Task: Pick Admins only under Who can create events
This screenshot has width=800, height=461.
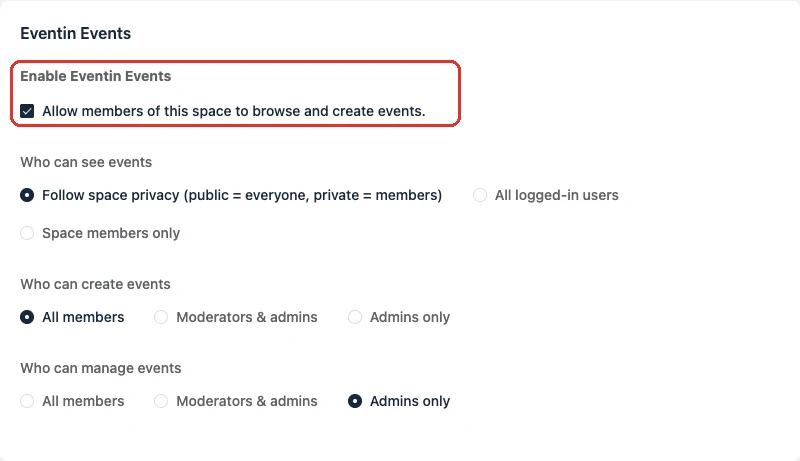Action: (x=355, y=317)
